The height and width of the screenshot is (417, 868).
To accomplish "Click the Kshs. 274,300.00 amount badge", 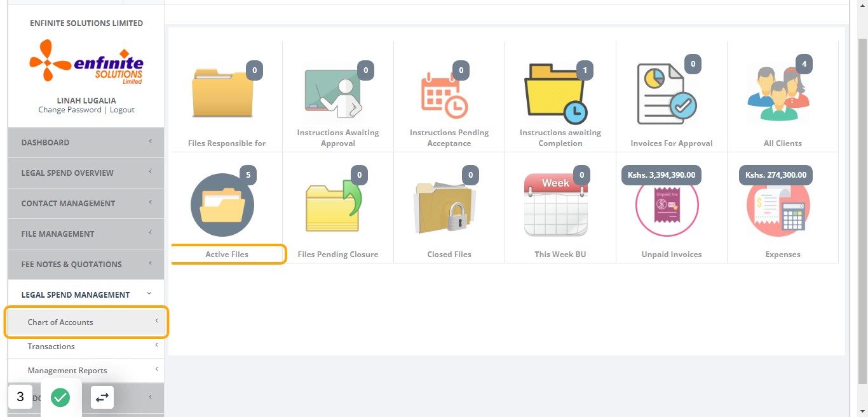I will pyautogui.click(x=776, y=175).
